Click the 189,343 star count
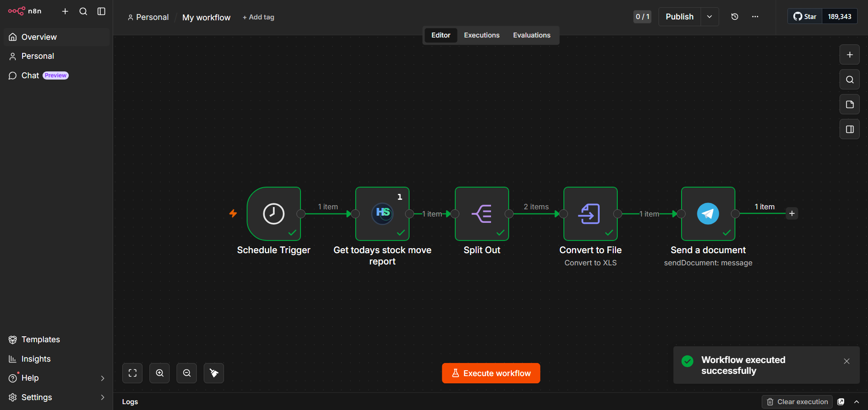The width and height of the screenshot is (868, 410). tap(839, 17)
